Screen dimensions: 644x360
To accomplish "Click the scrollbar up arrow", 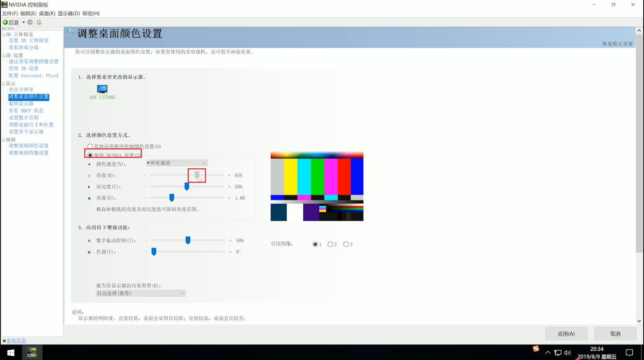I will pos(639,30).
